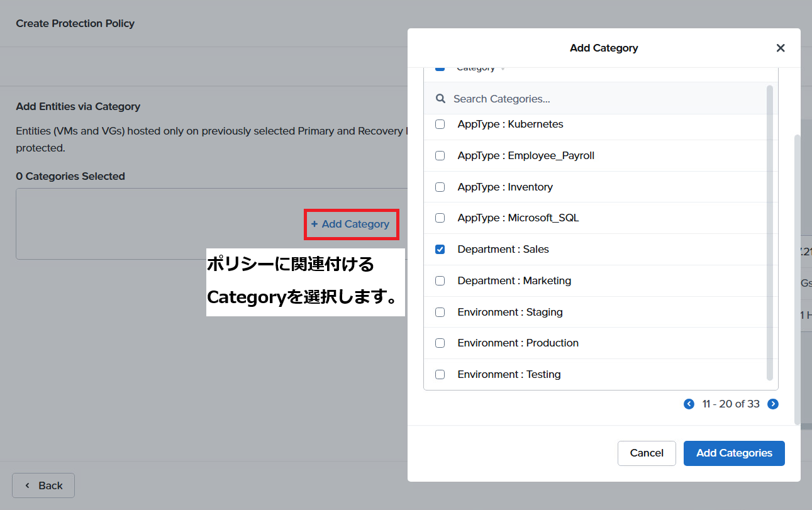Viewport: 812px width, 510px height.
Task: Select the AppType : Employee_Payroll checkbox
Action: [x=440, y=155]
